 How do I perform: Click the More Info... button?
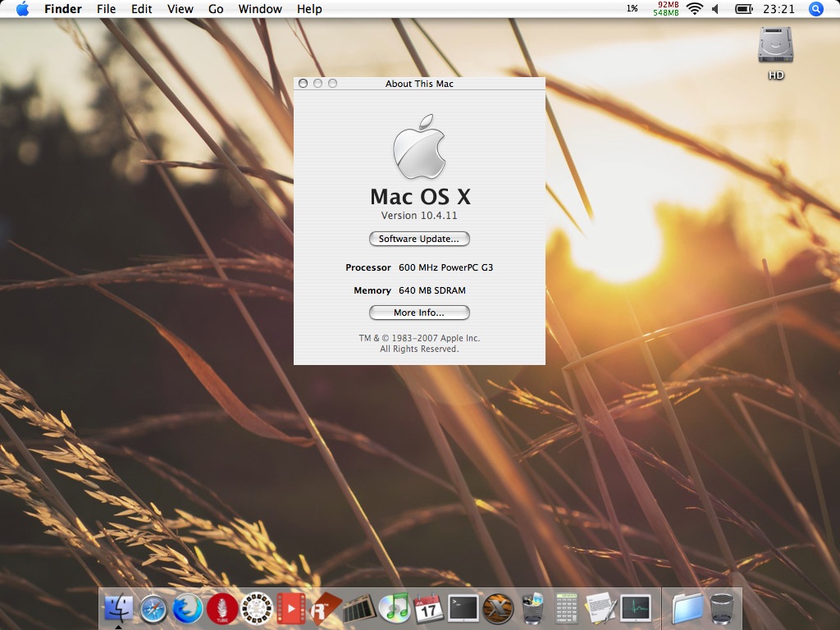[419, 313]
